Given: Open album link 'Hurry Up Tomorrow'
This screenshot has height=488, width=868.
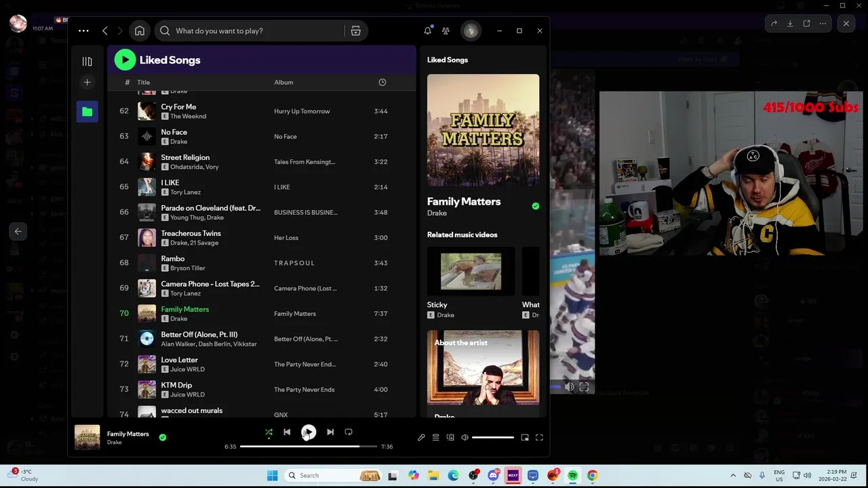Looking at the screenshot, I should pos(302,111).
